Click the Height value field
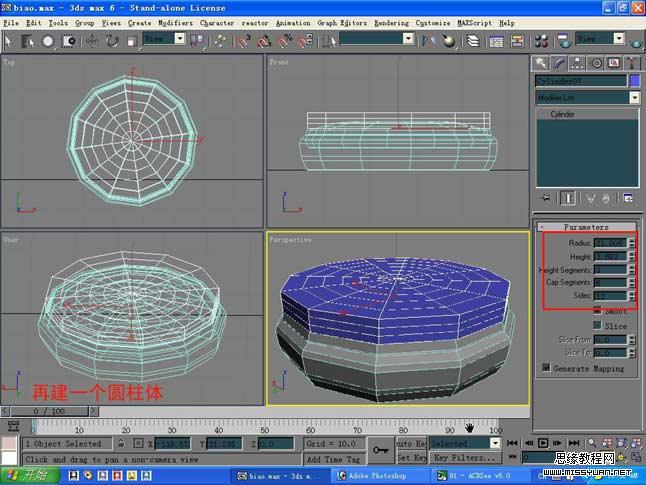 pos(610,257)
